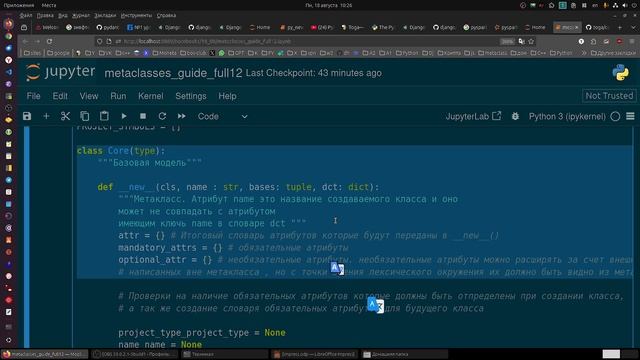
Task: Check the kernel status circle indicator
Action: (x=615, y=116)
